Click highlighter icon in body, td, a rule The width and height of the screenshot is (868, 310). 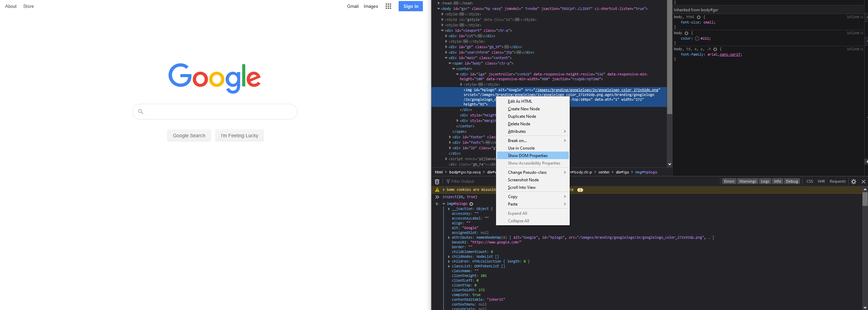click(x=715, y=49)
